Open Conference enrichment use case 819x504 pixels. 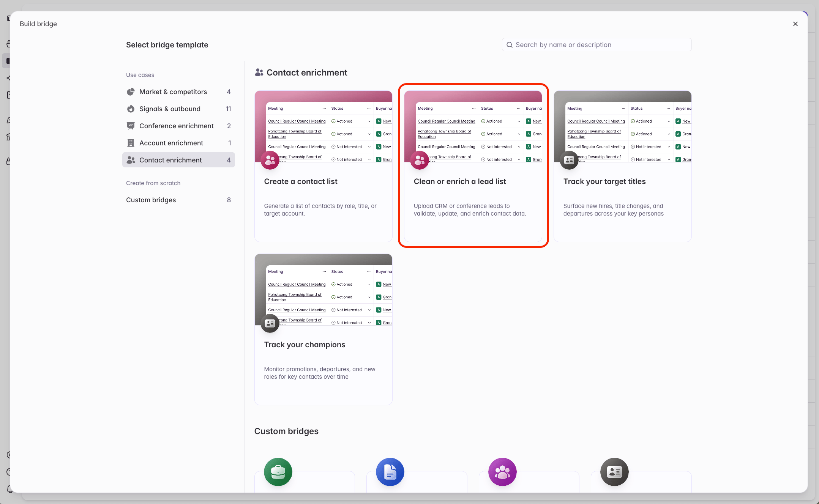pyautogui.click(x=178, y=126)
